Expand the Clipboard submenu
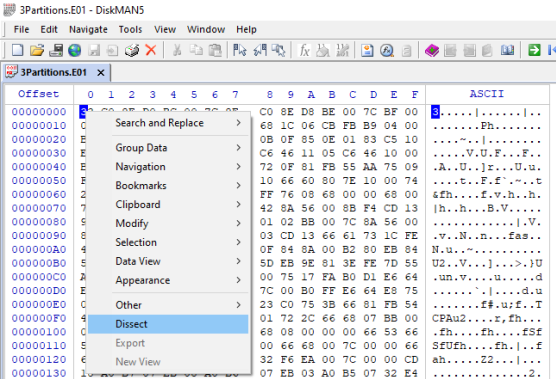This screenshot has width=557, height=380. 168,205
